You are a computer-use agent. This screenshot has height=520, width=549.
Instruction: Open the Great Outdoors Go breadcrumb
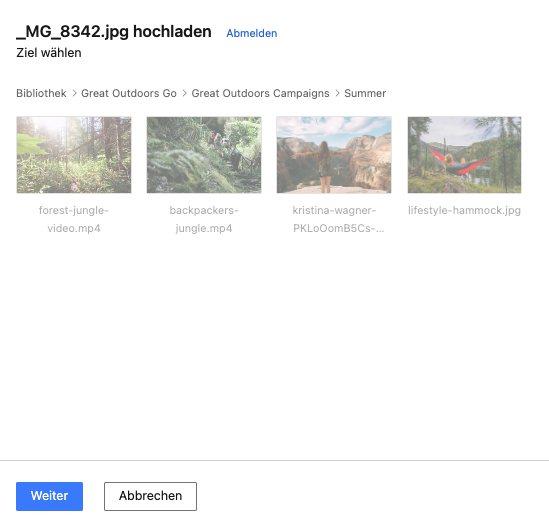[x=129, y=93]
